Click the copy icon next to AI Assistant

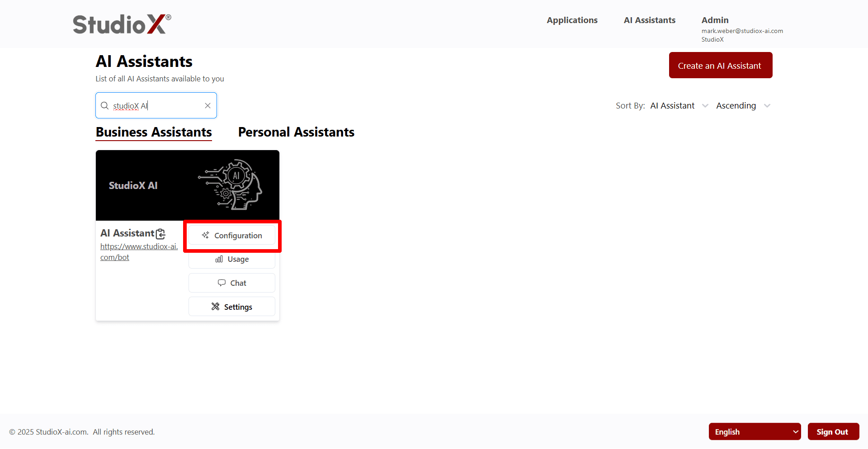point(160,234)
